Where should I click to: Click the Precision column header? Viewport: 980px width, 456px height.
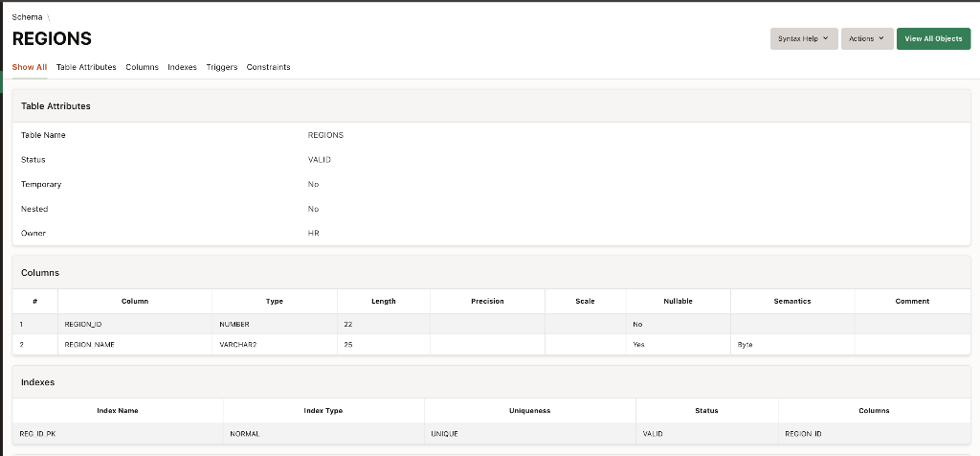[487, 302]
